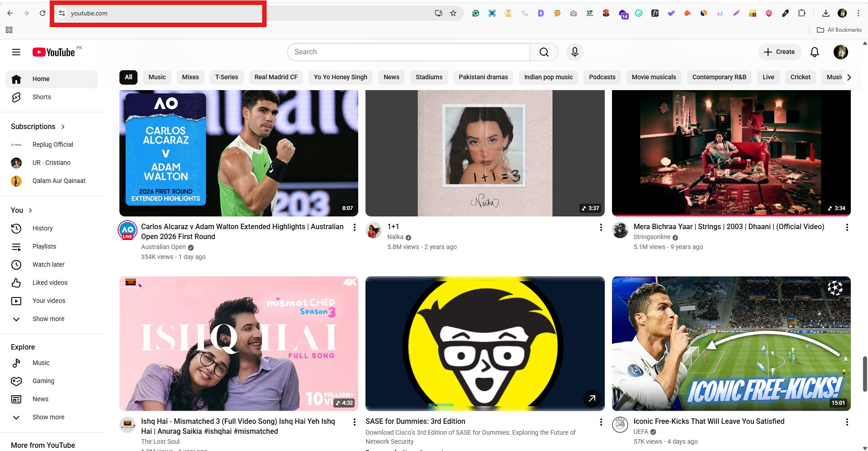Open Watch later using its clock icon
The width and height of the screenshot is (868, 451).
click(16, 264)
